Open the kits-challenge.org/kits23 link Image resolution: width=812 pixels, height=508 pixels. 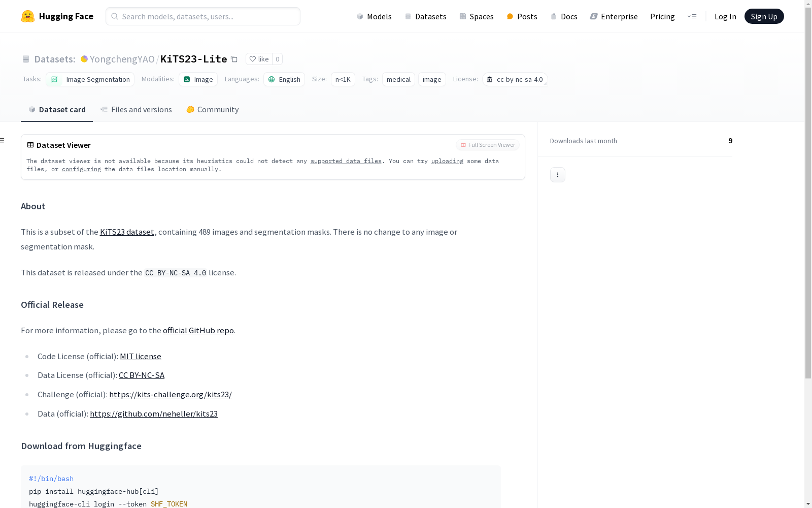click(171, 394)
